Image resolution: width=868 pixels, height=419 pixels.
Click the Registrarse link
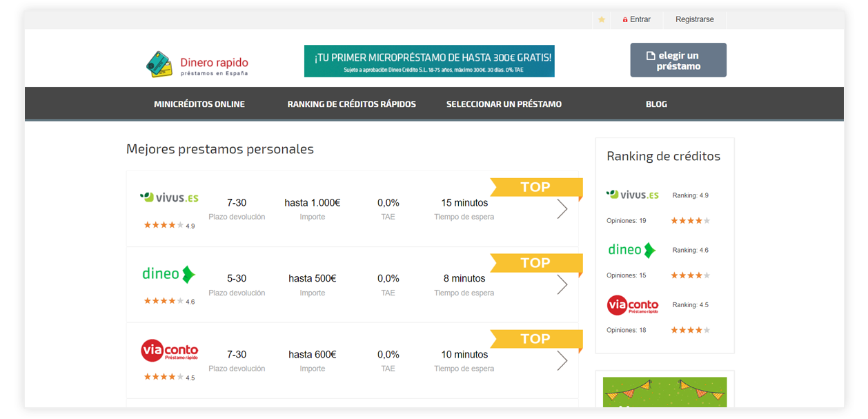[694, 19]
